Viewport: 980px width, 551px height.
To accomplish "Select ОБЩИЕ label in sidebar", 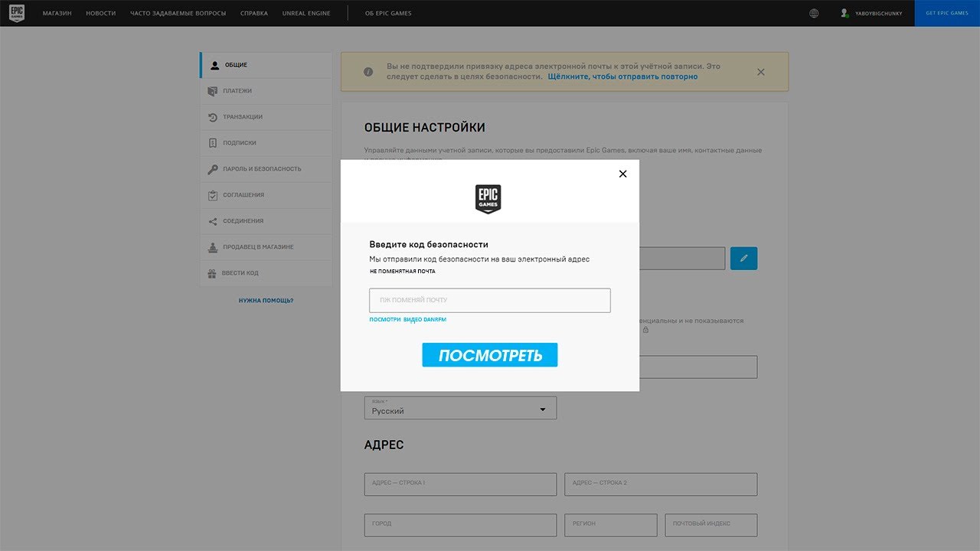I will 236,65.
